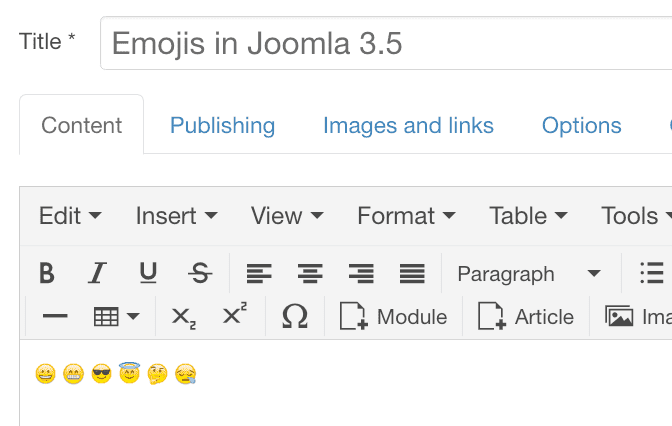
Task: Apply italic formatting
Action: point(97,273)
